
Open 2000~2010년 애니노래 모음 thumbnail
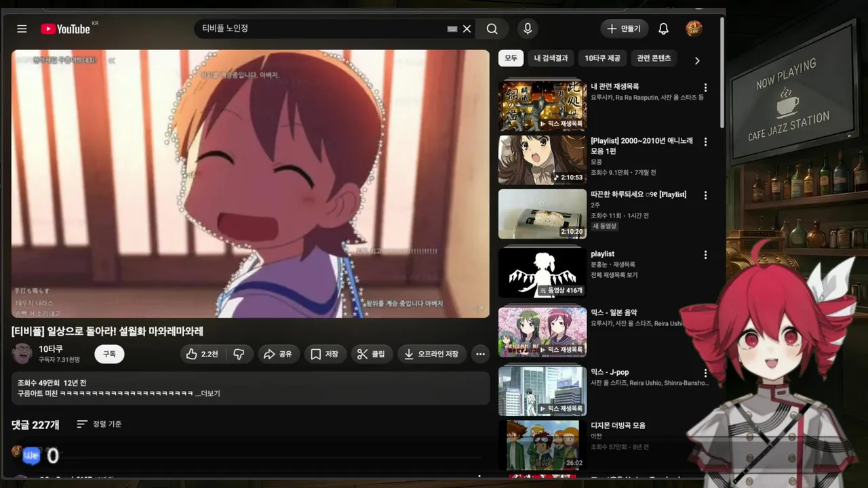coord(542,160)
